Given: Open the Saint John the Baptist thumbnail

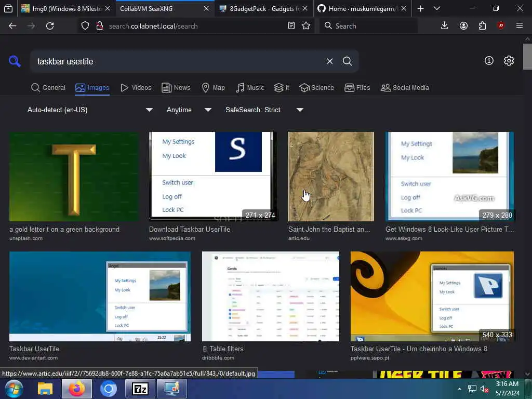Looking at the screenshot, I should click(x=331, y=177).
